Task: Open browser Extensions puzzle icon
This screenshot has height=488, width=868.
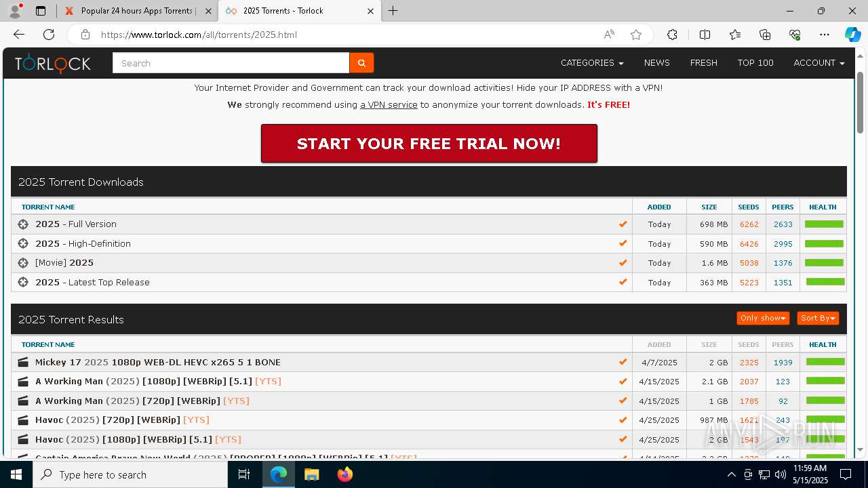Action: [x=672, y=35]
